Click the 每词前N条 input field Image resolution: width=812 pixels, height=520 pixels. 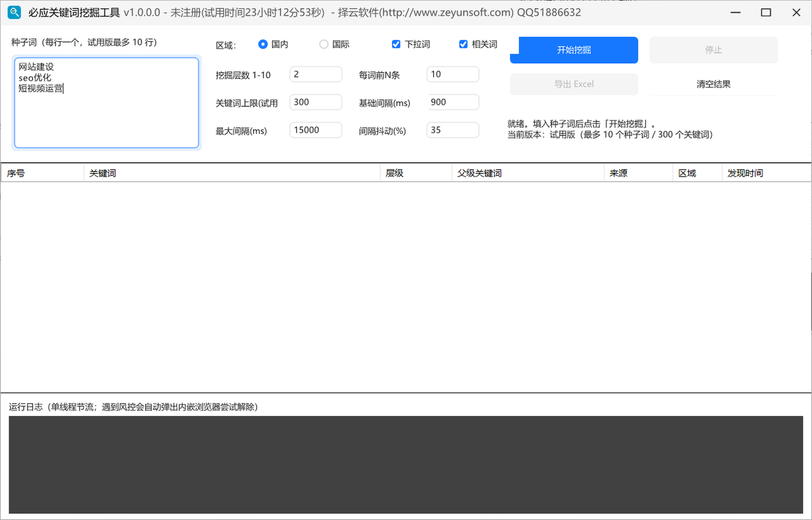(453, 74)
